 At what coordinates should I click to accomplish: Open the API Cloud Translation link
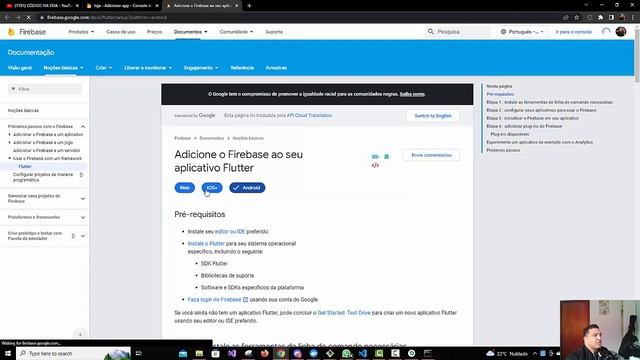click(x=309, y=116)
